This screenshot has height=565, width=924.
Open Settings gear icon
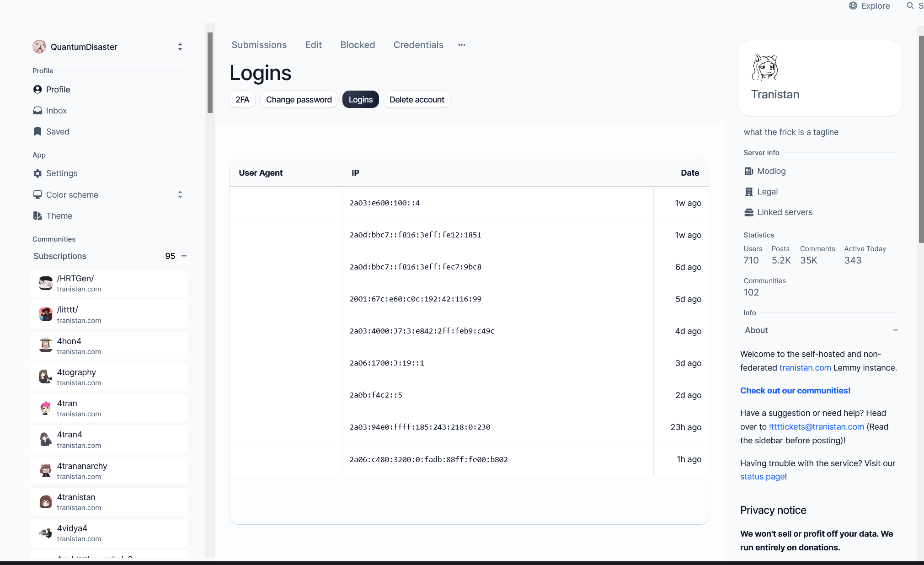(37, 173)
